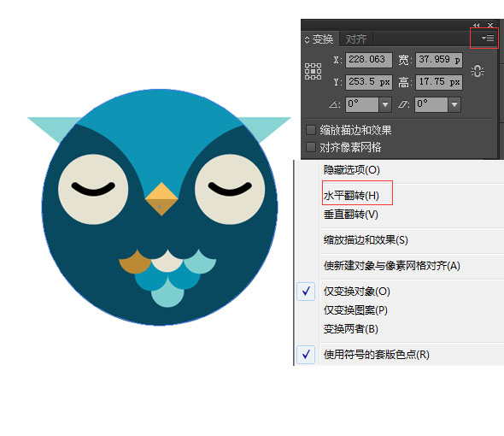The image size is (504, 436).
Task: Collapse the panel with double-arrow icon
Action: click(476, 25)
